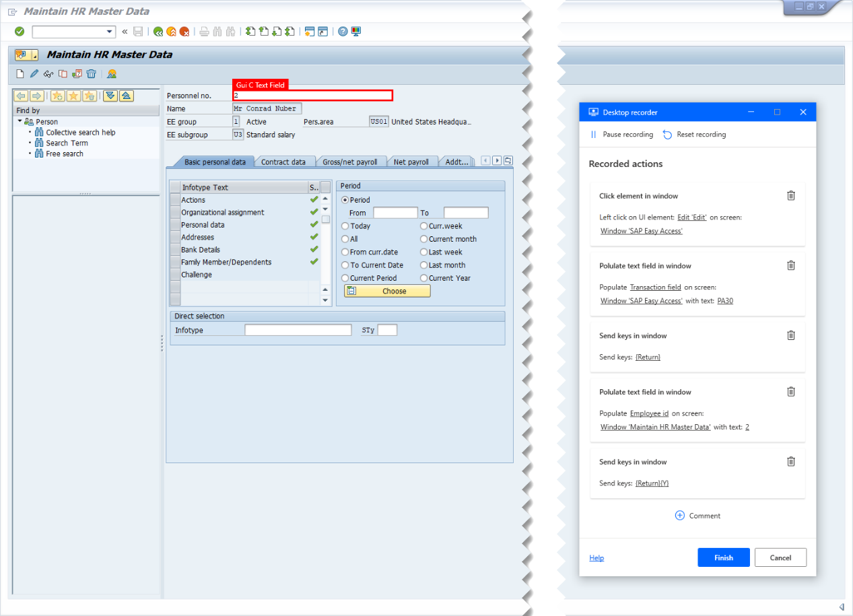Image resolution: width=853 pixels, height=616 pixels.
Task: Click the Overview mountain icon
Action: click(112, 74)
